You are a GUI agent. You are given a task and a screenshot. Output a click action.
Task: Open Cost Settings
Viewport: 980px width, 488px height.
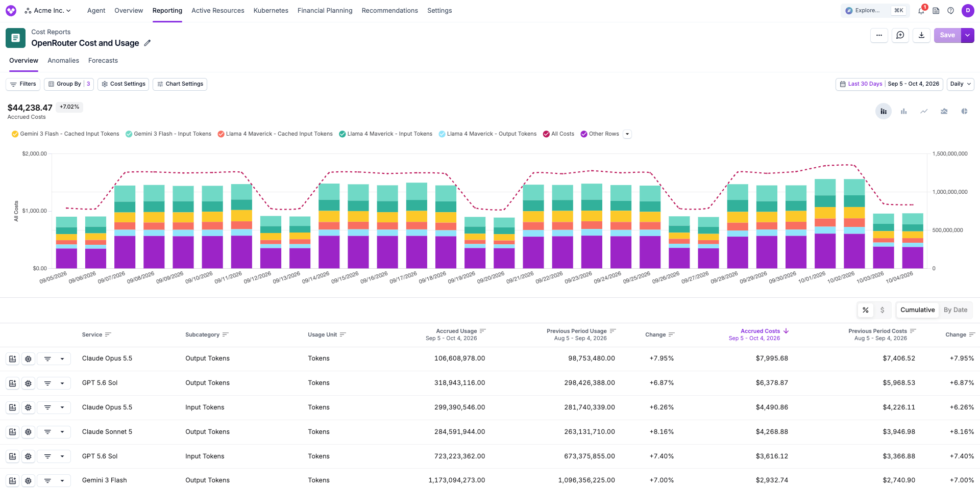coord(123,84)
